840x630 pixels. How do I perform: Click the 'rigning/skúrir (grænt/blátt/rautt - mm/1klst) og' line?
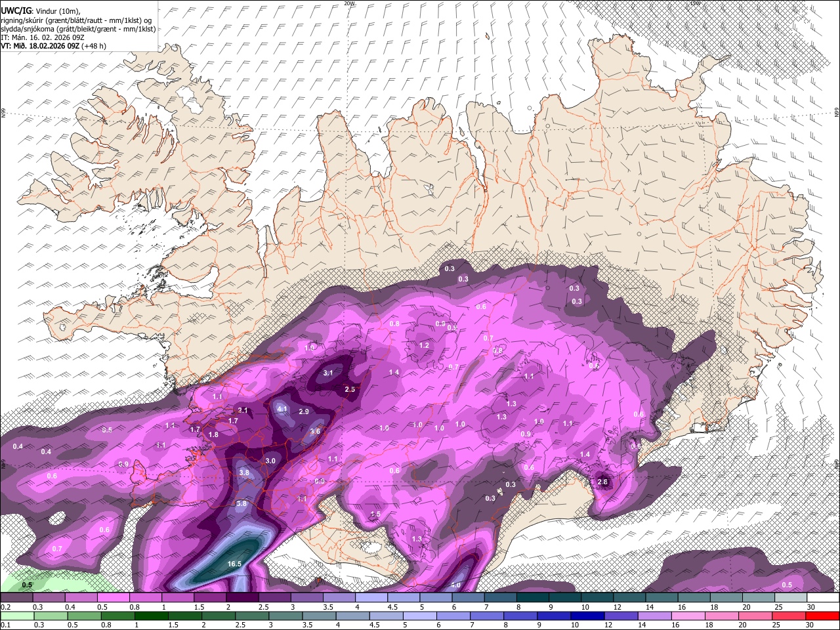(76, 20)
